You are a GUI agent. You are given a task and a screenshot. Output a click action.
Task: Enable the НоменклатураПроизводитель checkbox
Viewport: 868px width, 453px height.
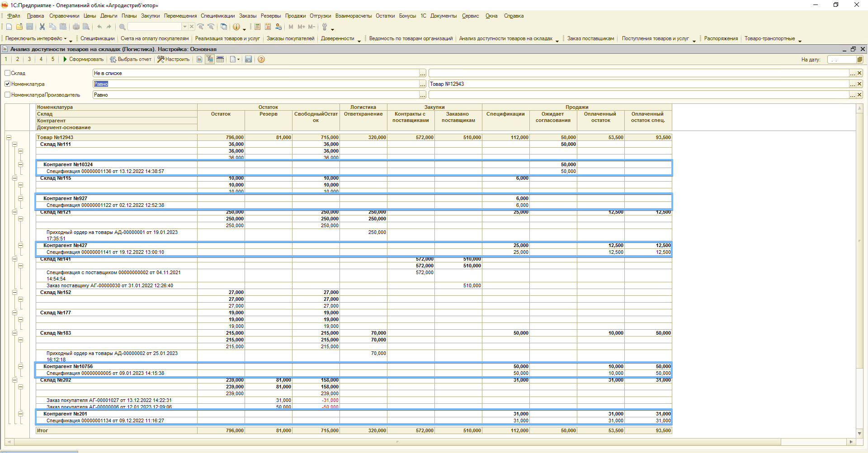pyautogui.click(x=8, y=95)
